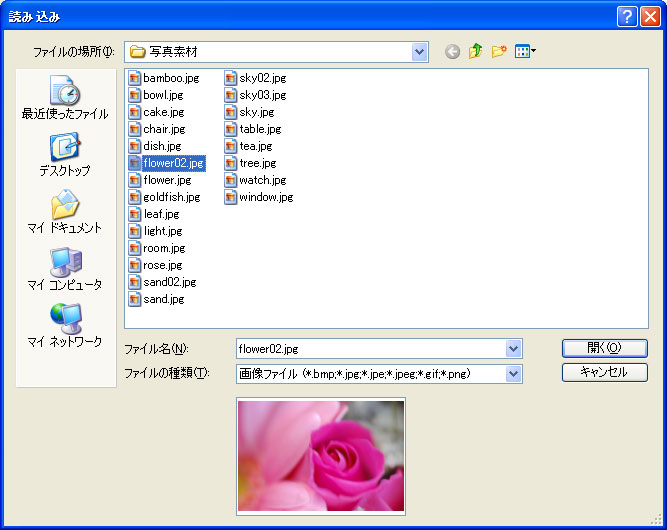Open the view menu icon

[525, 51]
